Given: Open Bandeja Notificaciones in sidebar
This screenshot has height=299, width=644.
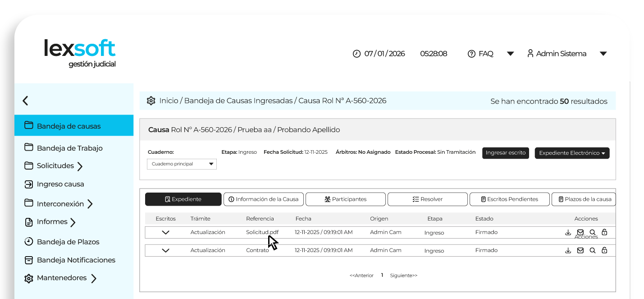Looking at the screenshot, I should click(76, 260).
